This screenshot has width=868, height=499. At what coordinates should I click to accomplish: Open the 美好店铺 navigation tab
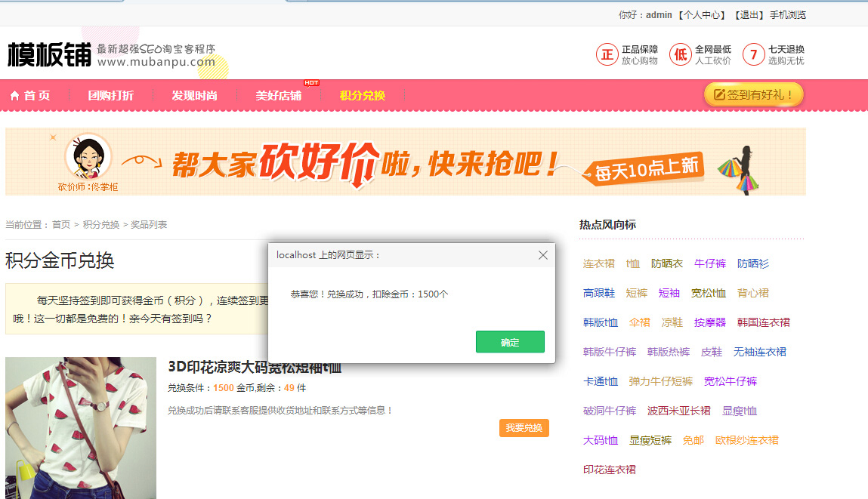pos(278,95)
